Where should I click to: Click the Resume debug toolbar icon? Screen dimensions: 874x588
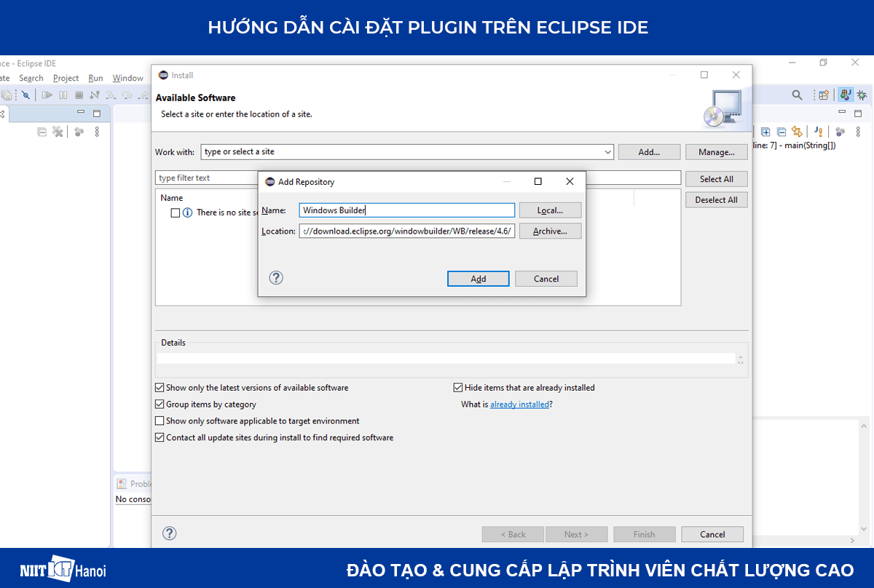pyautogui.click(x=47, y=95)
